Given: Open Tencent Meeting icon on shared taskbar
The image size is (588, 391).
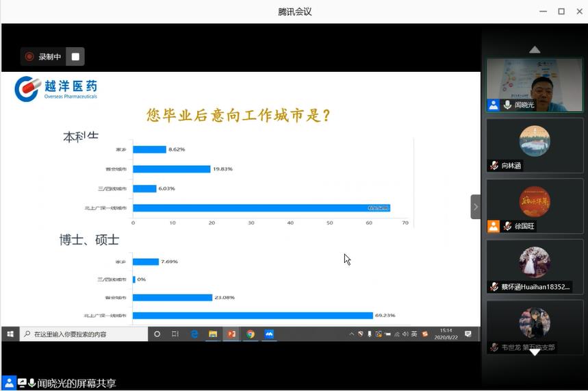Looking at the screenshot, I should 269,334.
